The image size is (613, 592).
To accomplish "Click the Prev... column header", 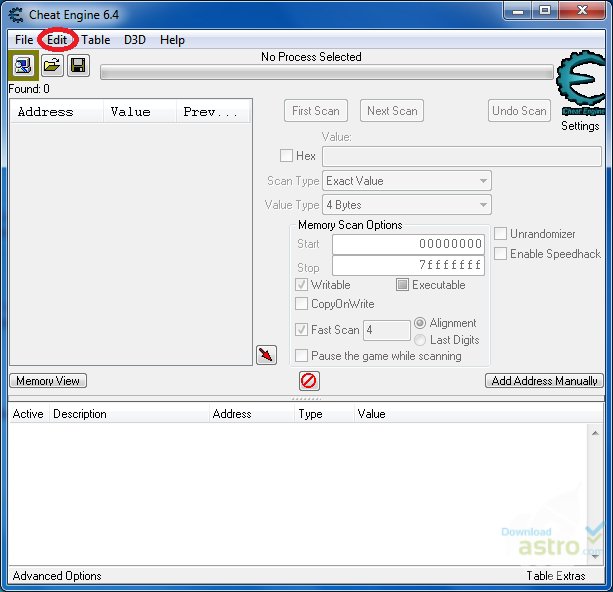I will click(213, 112).
